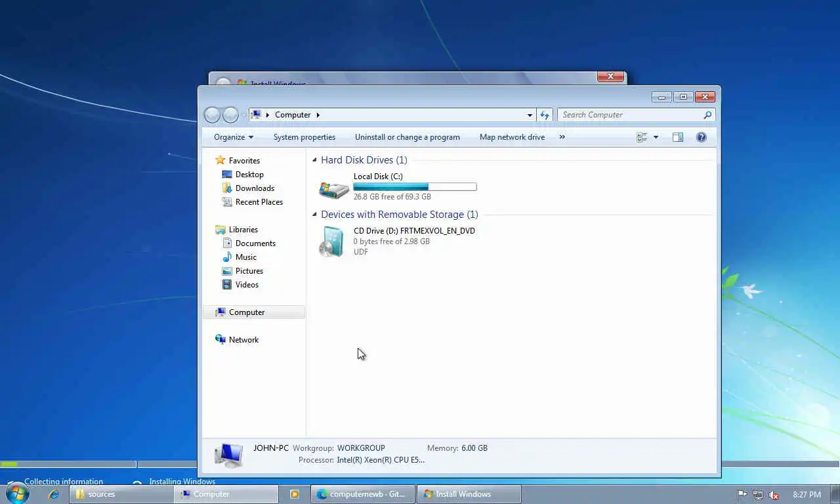Screen dimensions: 840x504
Task: Open the Organize menu
Action: point(233,137)
